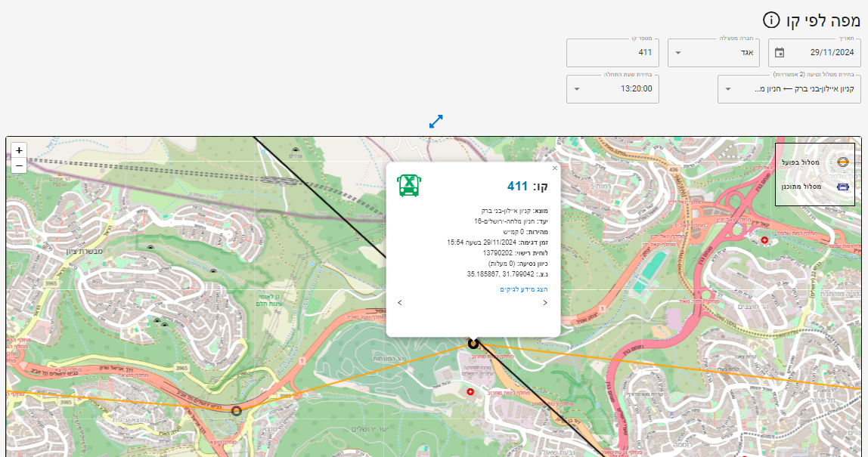Click the מסלול מתוכנן legend label
Image resolution: width=868 pixels, height=457 pixels.
click(x=801, y=187)
